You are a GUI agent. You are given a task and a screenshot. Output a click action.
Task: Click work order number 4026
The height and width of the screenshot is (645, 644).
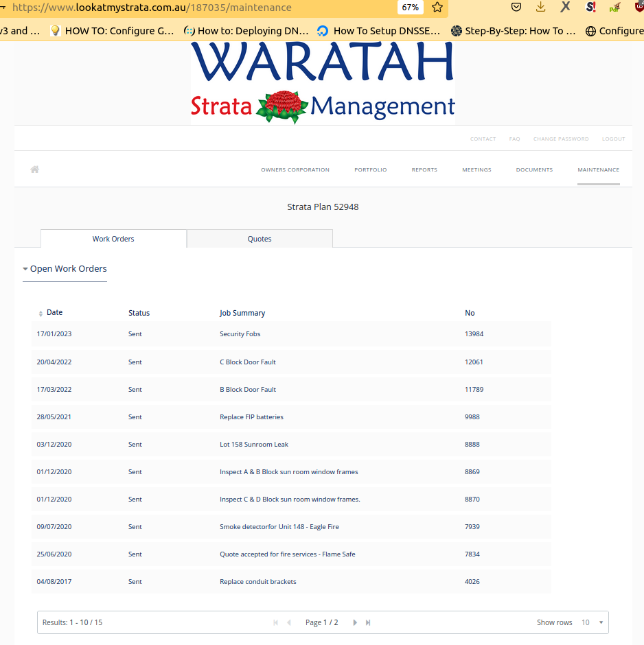click(472, 582)
